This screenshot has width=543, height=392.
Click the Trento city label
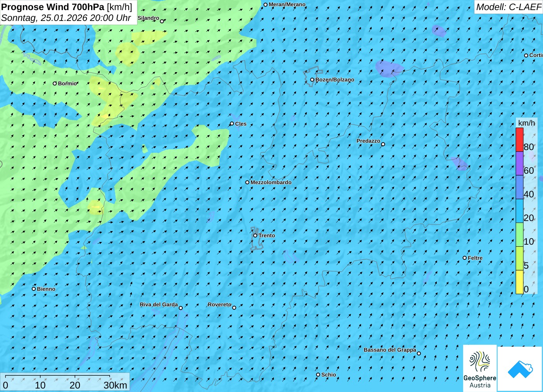pyautogui.click(x=267, y=235)
